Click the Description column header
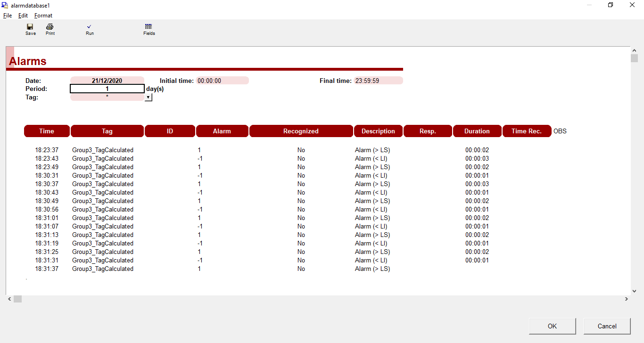Screen dimensions: 644x343 378,131
